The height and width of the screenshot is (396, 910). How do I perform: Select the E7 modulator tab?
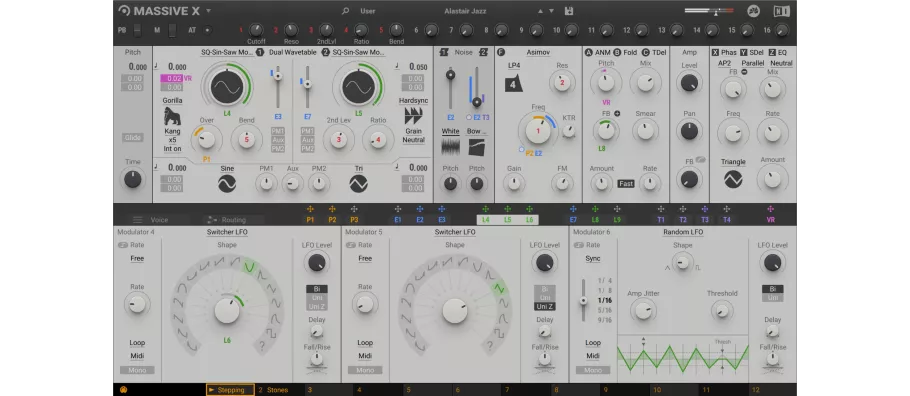click(x=573, y=219)
